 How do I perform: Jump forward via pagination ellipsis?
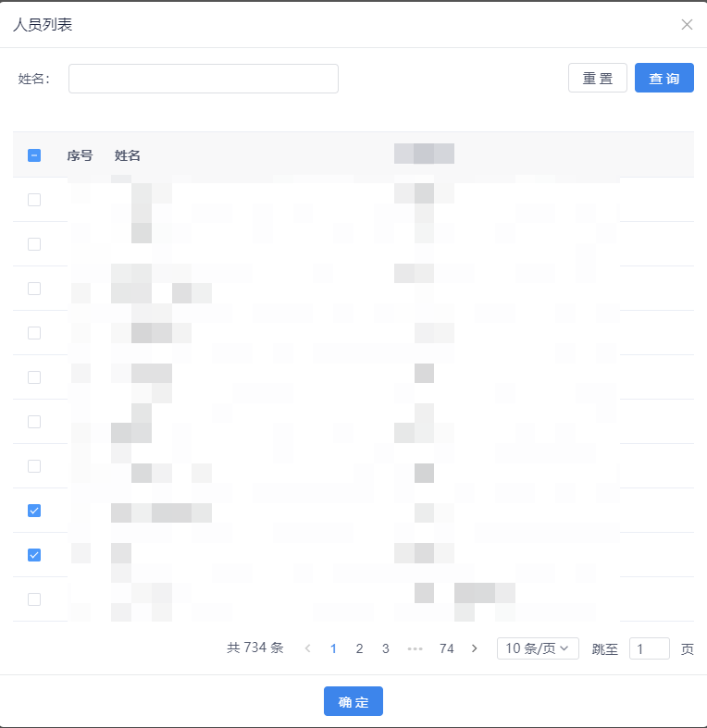415,648
